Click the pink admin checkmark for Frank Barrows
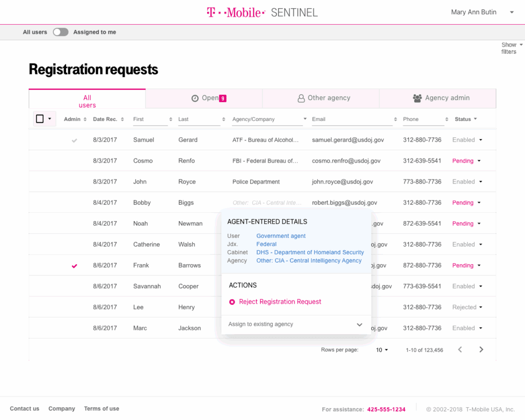Image resolution: width=525 pixels, height=420 pixels. pyautogui.click(x=75, y=266)
